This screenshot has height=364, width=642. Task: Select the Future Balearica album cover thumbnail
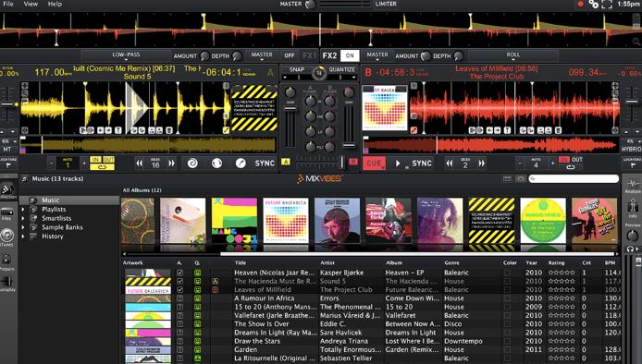click(286, 221)
